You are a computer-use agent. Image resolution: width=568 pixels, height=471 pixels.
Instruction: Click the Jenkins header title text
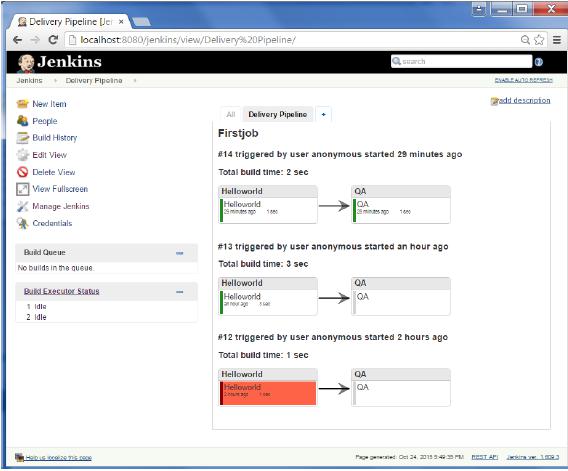(x=70, y=62)
